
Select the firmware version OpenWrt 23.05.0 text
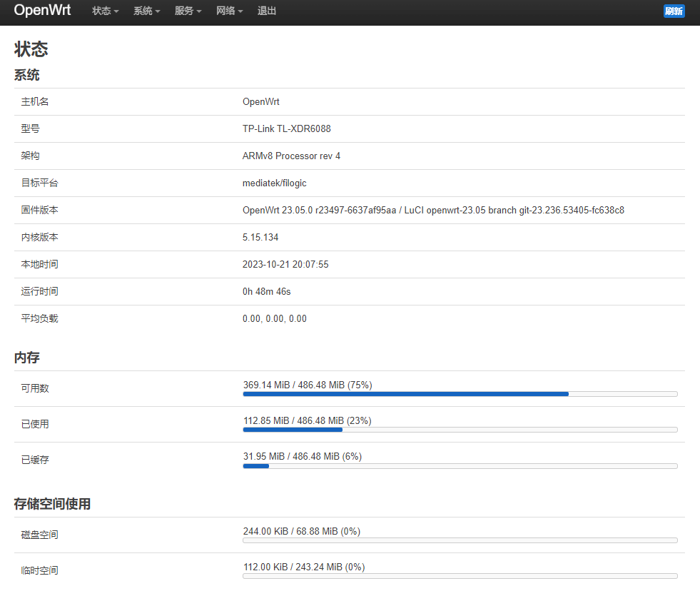(432, 210)
